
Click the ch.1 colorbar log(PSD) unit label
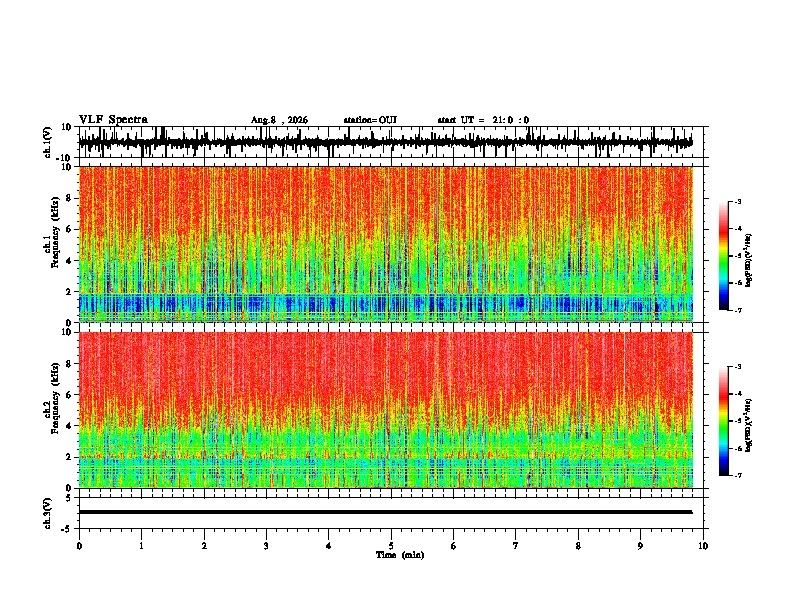pyautogui.click(x=749, y=261)
